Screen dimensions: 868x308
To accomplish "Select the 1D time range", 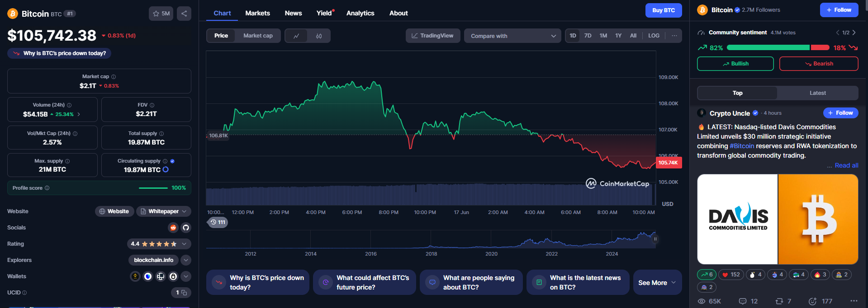I will [x=573, y=36].
